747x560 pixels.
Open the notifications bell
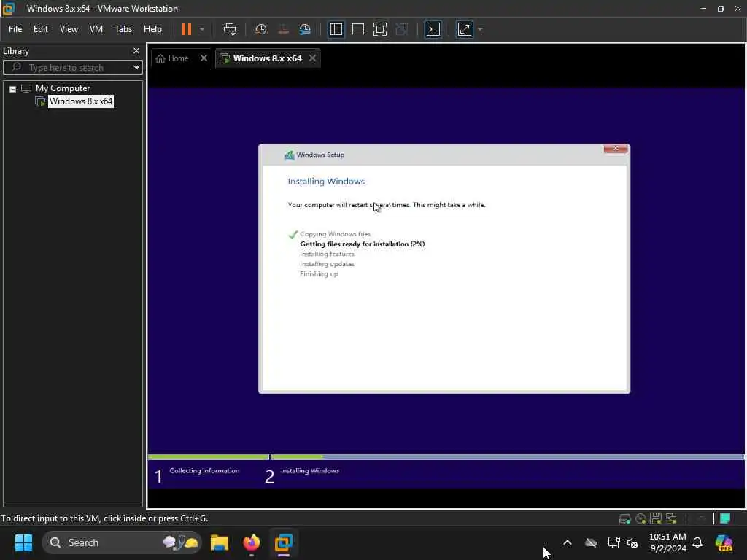pyautogui.click(x=697, y=542)
